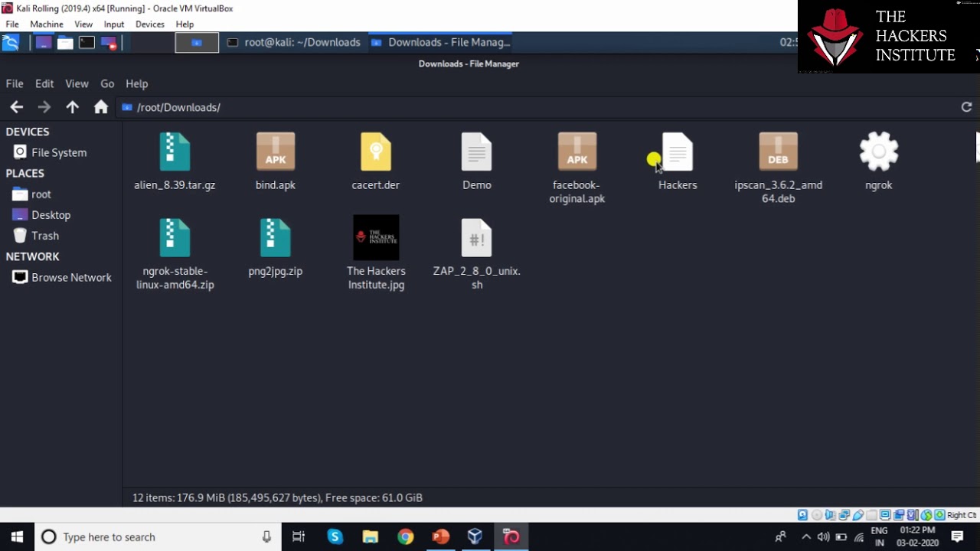Select the ipscan_3.6.2_amd64.deb package
Image resolution: width=980 pixels, height=551 pixels.
(x=778, y=152)
